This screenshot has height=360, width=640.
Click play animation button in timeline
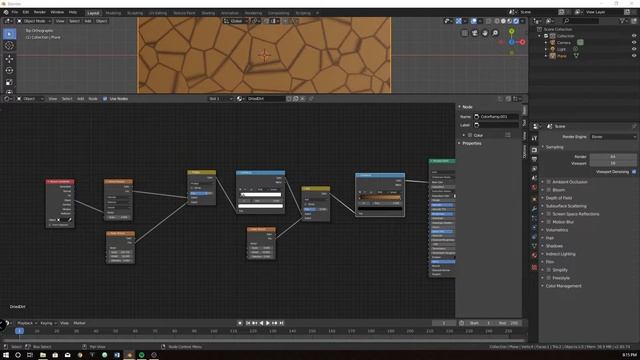click(268, 323)
